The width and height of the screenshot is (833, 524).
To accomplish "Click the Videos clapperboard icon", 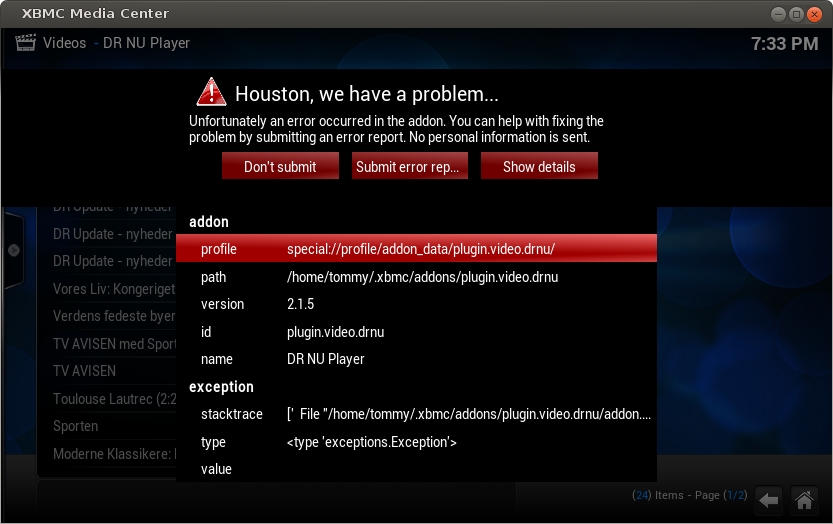I will [x=25, y=43].
